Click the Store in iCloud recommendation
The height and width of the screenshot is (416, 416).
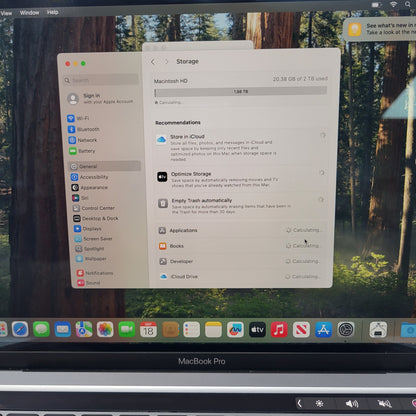point(241,147)
